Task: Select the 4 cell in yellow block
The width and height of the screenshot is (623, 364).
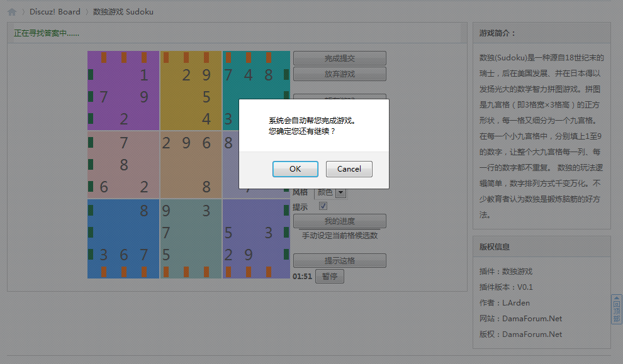Action: pos(206,119)
